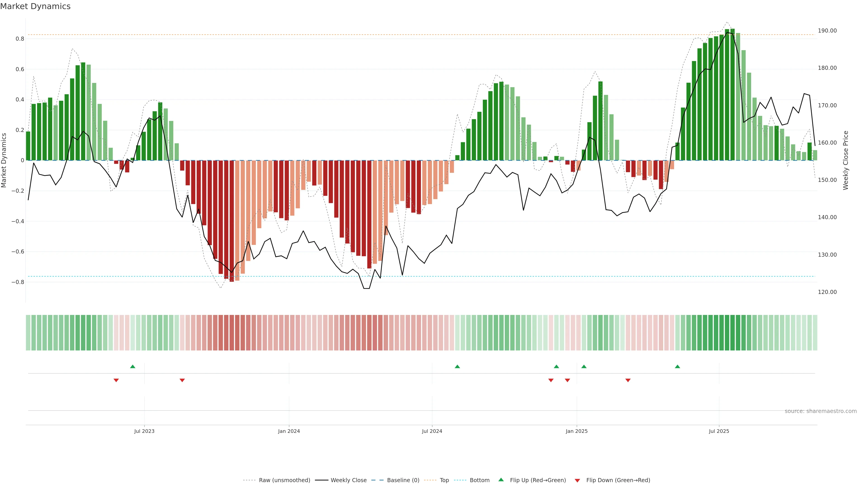868x488 pixels.
Task: Click the last green Flip Up triangle before Jul 2025
Action: click(677, 366)
